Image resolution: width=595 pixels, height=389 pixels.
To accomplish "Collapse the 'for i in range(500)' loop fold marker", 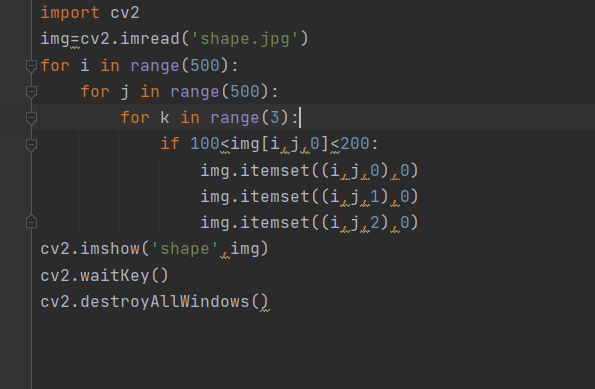I will click(x=31, y=66).
